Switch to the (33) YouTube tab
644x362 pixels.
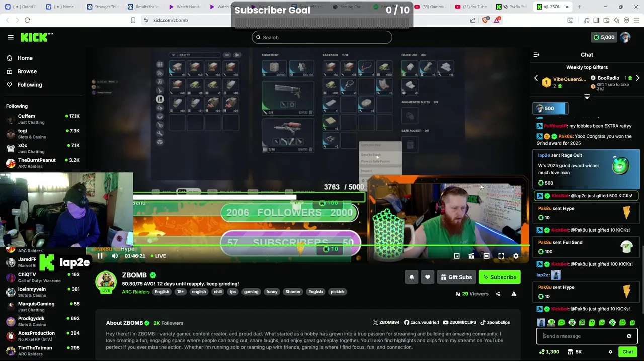point(471,7)
